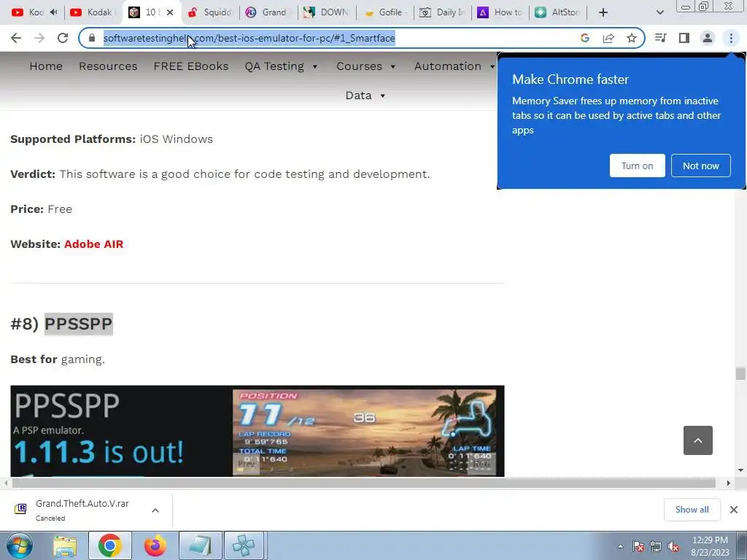The image size is (747, 560).
Task: Open Chrome's three-dot menu
Action: (731, 38)
